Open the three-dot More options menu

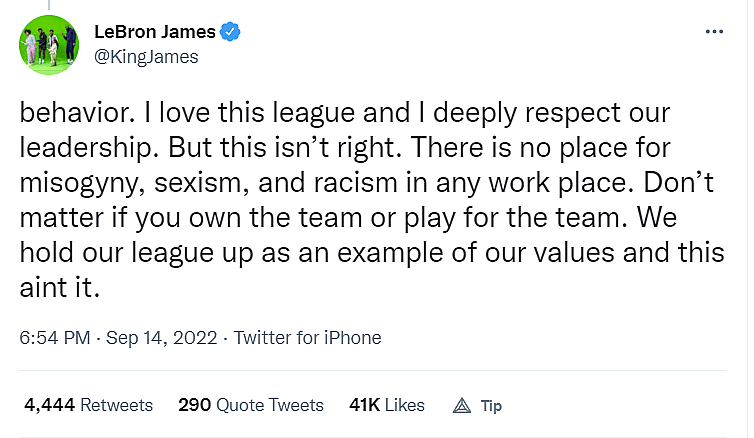pyautogui.click(x=714, y=32)
